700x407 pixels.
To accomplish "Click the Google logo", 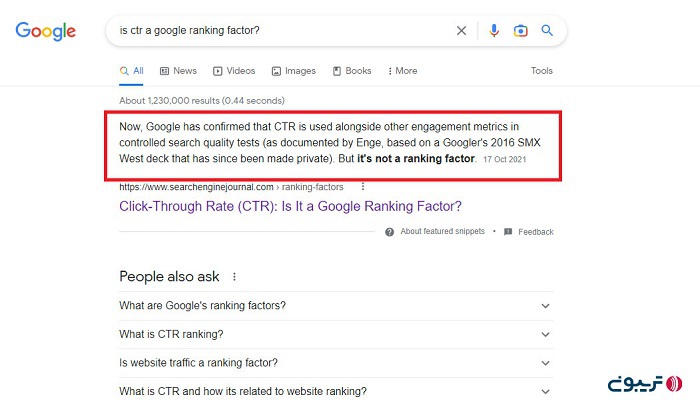I will pos(45,31).
